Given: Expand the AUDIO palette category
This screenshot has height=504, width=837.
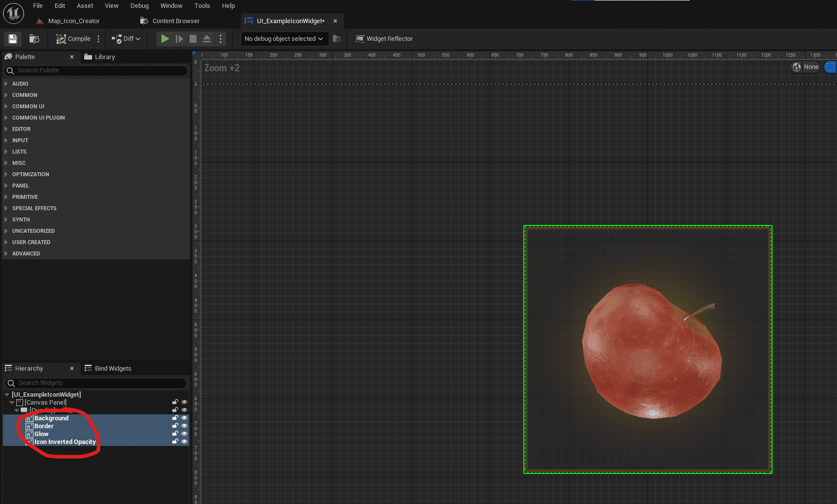Looking at the screenshot, I should click(6, 84).
